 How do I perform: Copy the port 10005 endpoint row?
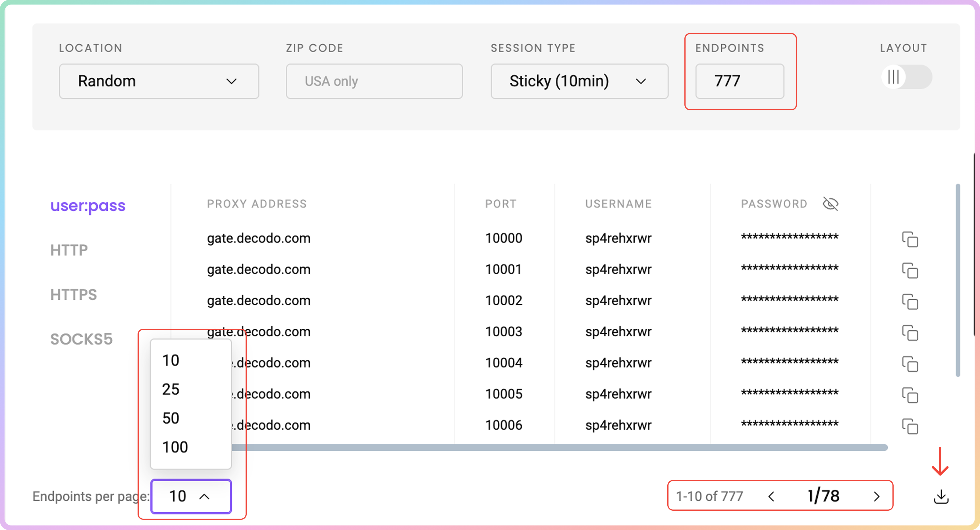coord(910,395)
